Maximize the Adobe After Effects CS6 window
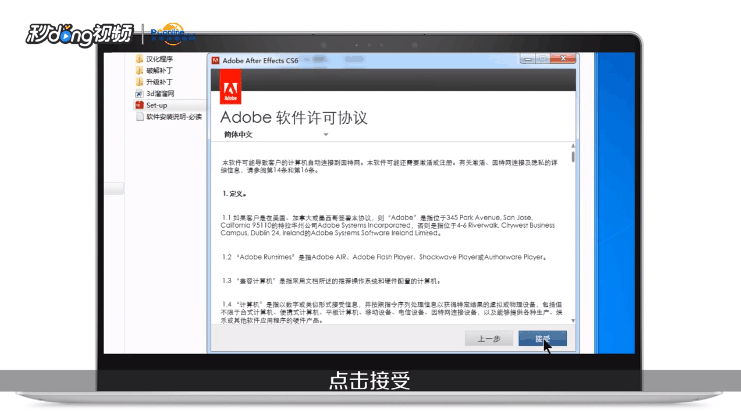 [x=543, y=59]
